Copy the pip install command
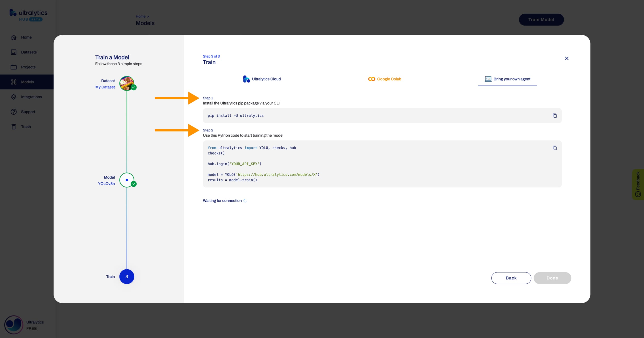Image resolution: width=644 pixels, height=338 pixels. pos(555,116)
